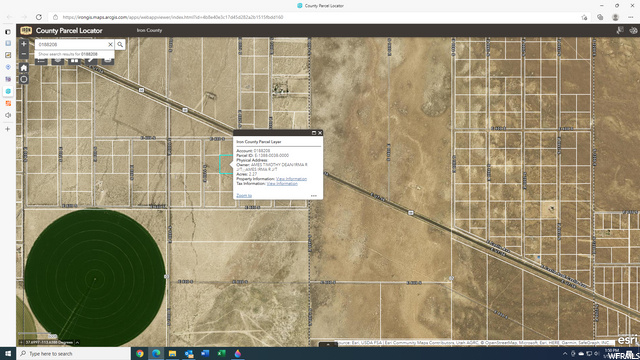Screen dimensions: 640x360
Task: Click the coordinates readout at map bottom-left
Action: point(49,342)
